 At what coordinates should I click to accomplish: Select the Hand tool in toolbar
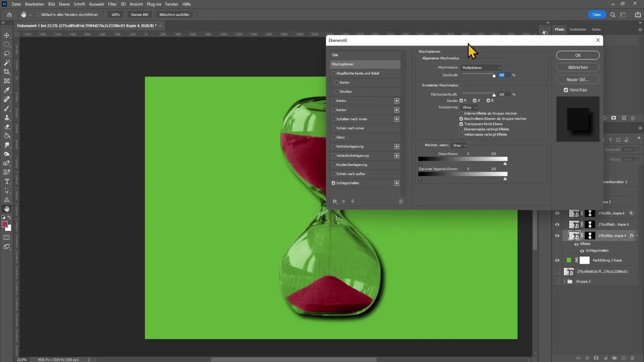point(7,209)
